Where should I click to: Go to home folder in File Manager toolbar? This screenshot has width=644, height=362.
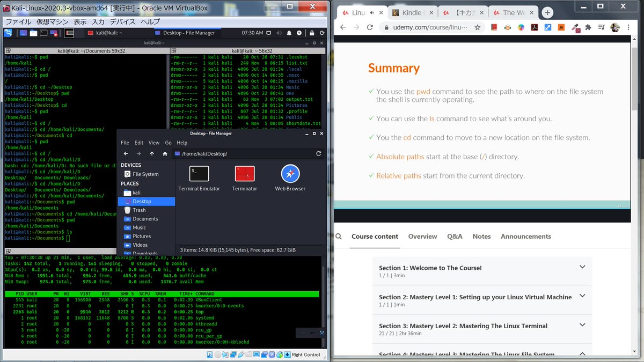click(165, 153)
